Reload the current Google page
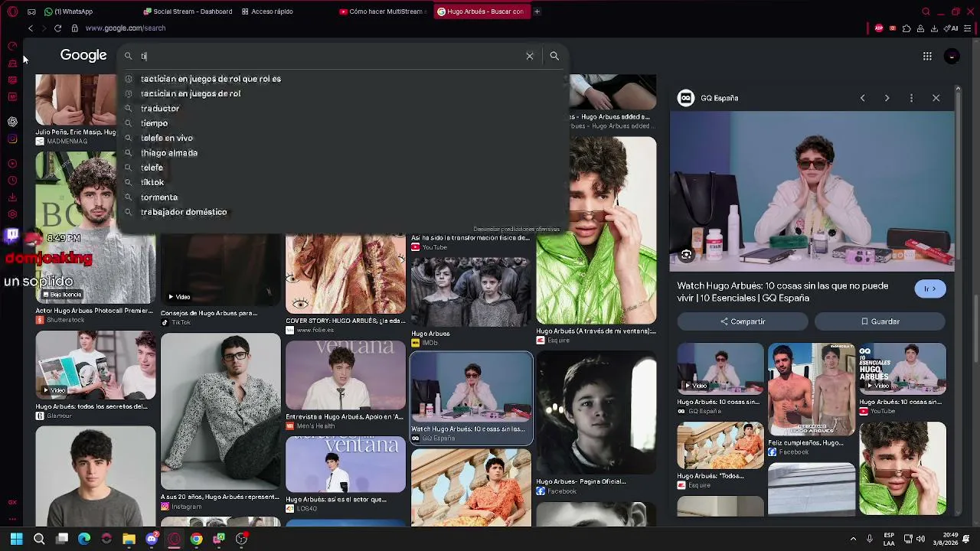The image size is (980, 551). point(57,28)
